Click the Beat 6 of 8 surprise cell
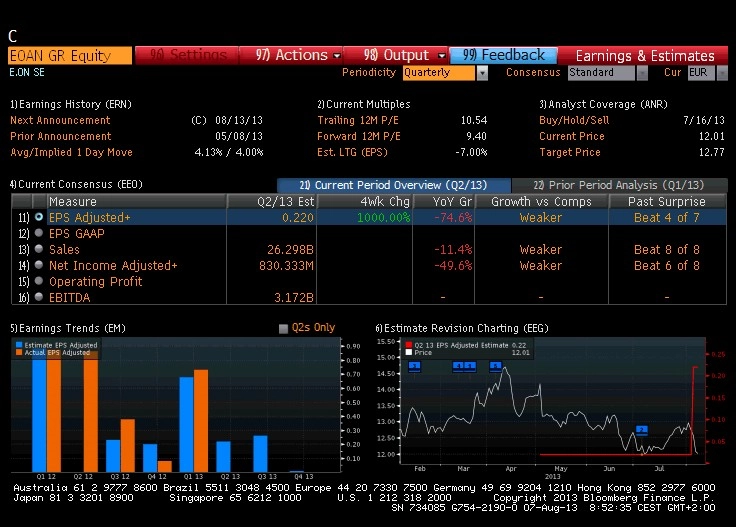 667,266
